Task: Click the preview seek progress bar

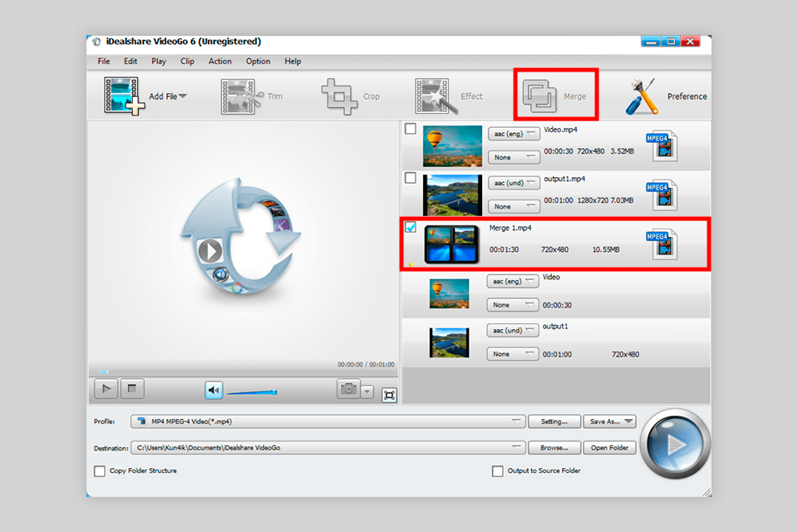Action: 243,372
